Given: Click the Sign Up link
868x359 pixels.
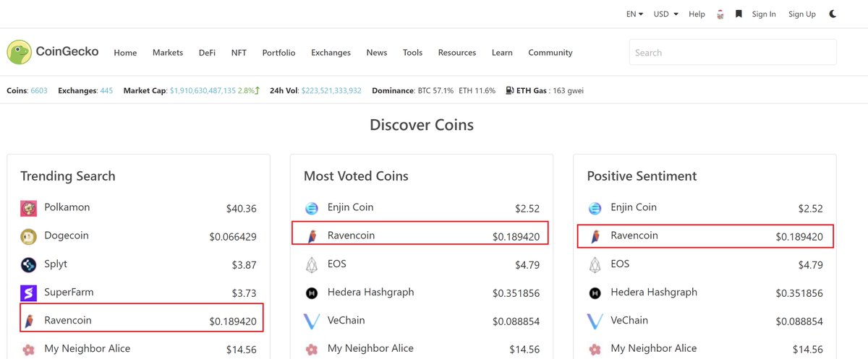Looking at the screenshot, I should click(801, 14).
